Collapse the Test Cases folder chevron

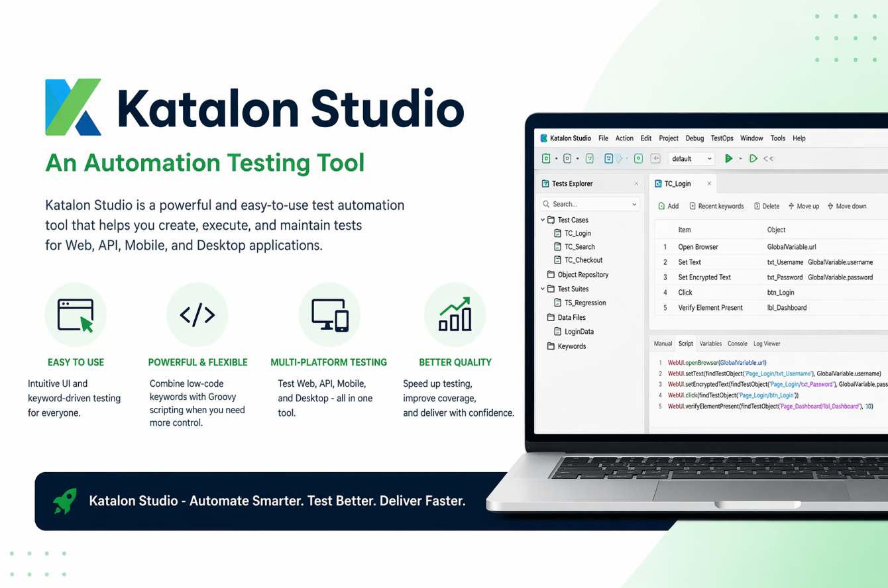[x=542, y=220]
